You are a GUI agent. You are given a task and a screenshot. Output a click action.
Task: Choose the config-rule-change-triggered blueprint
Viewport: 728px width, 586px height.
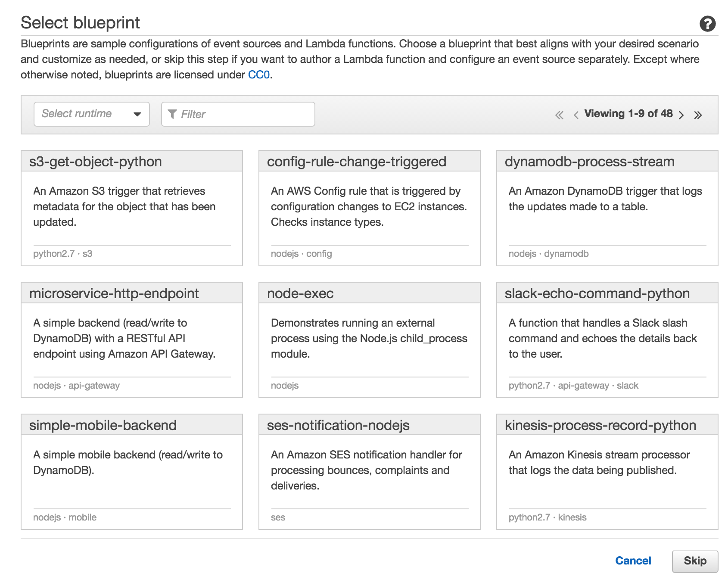point(370,208)
